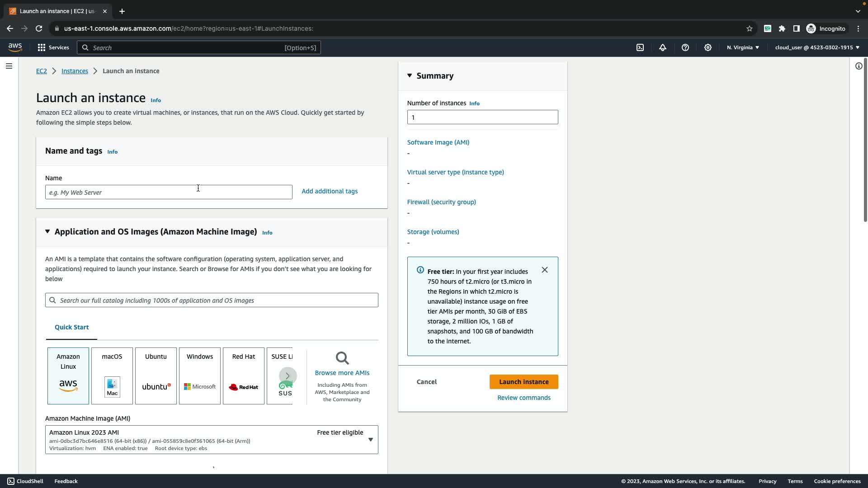
Task: Open the Amazon Linux 2023 AMI dropdown
Action: click(370, 440)
